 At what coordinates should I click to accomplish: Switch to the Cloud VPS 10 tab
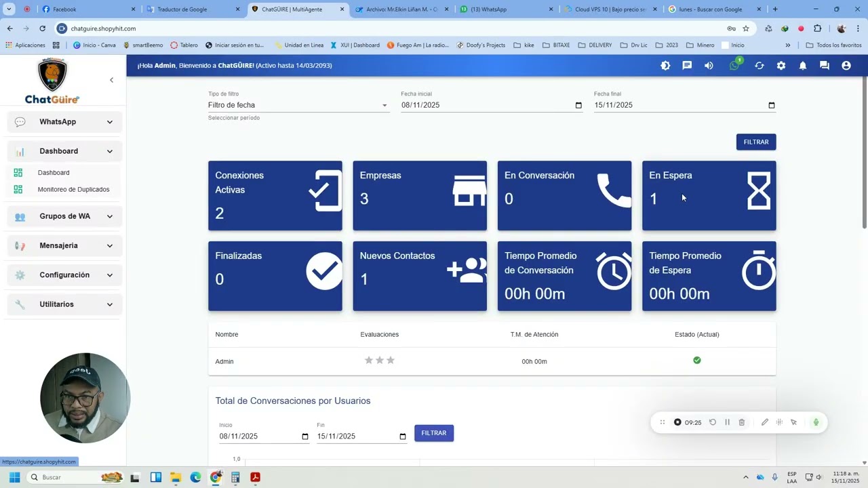coord(610,9)
